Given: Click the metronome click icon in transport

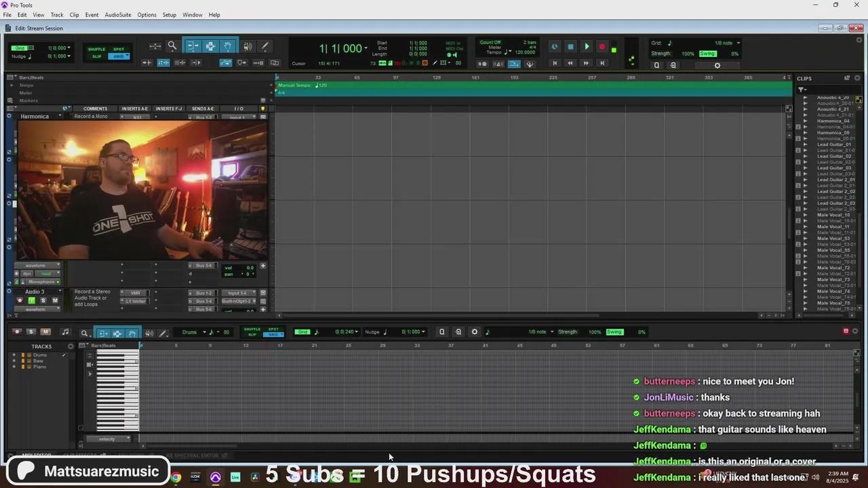Looking at the screenshot, I should [x=498, y=64].
